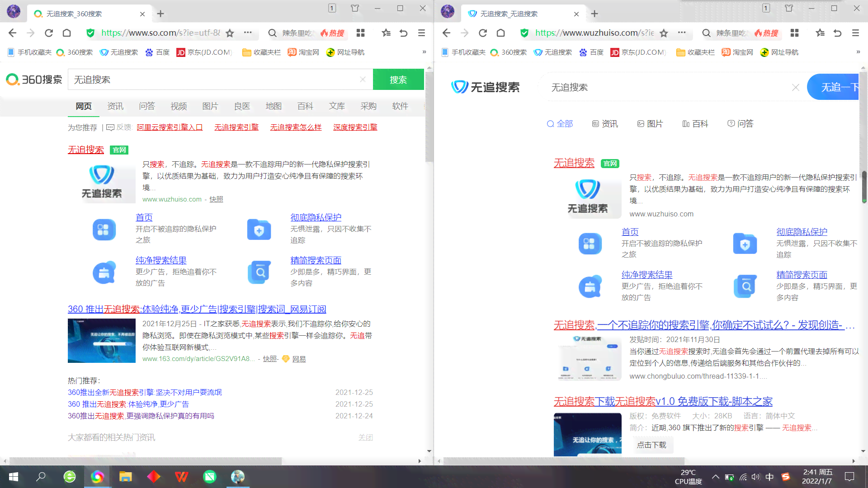Click left window vertical scrollbar

pyautogui.click(x=429, y=117)
